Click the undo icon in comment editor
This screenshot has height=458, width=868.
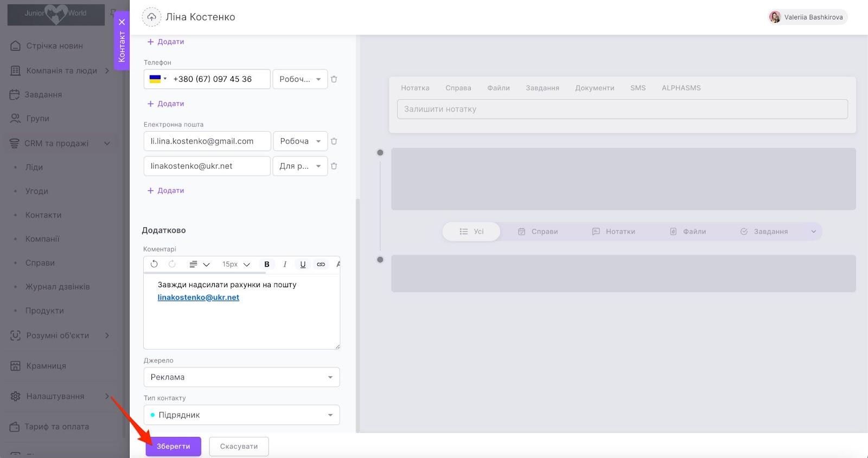point(154,264)
